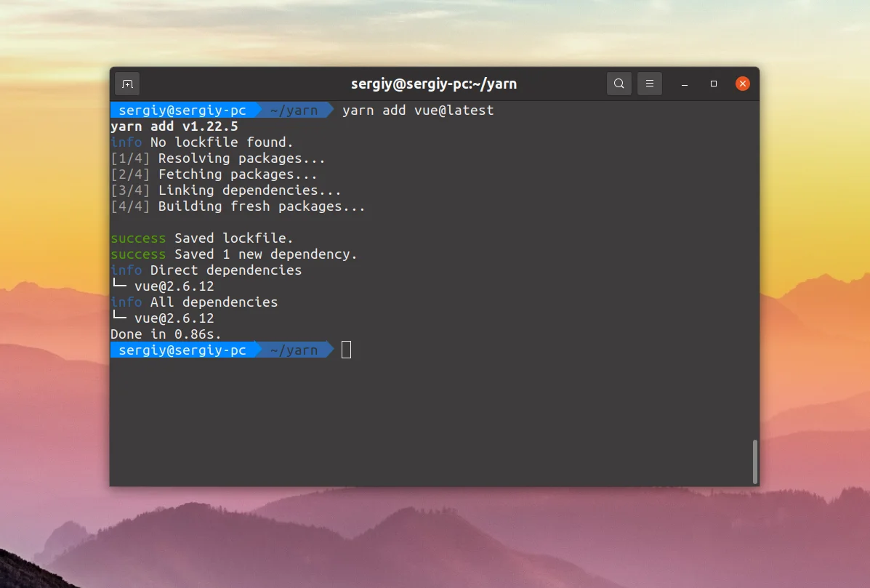Image resolution: width=870 pixels, height=588 pixels.
Task: Click the command text yarn add vue@latest
Action: pyautogui.click(x=418, y=110)
